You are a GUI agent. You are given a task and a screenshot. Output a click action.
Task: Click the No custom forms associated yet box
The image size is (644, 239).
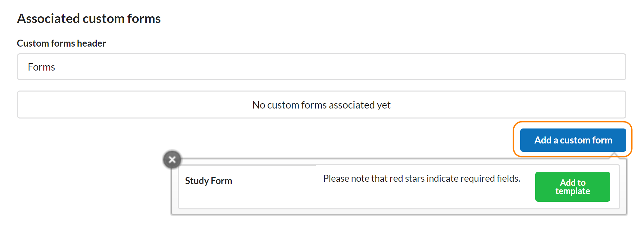point(321,105)
